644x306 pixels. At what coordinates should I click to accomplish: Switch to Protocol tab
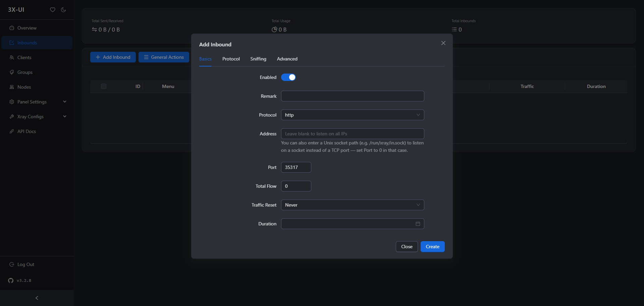click(x=231, y=59)
